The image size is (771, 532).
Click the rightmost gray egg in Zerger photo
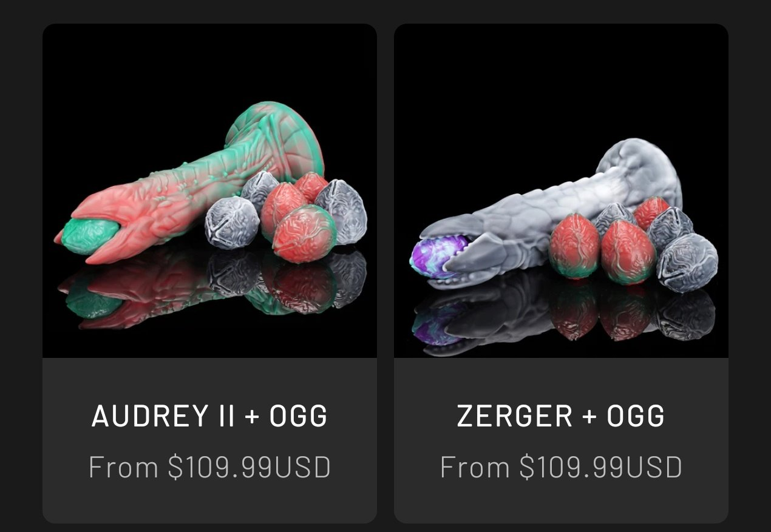coord(687,263)
